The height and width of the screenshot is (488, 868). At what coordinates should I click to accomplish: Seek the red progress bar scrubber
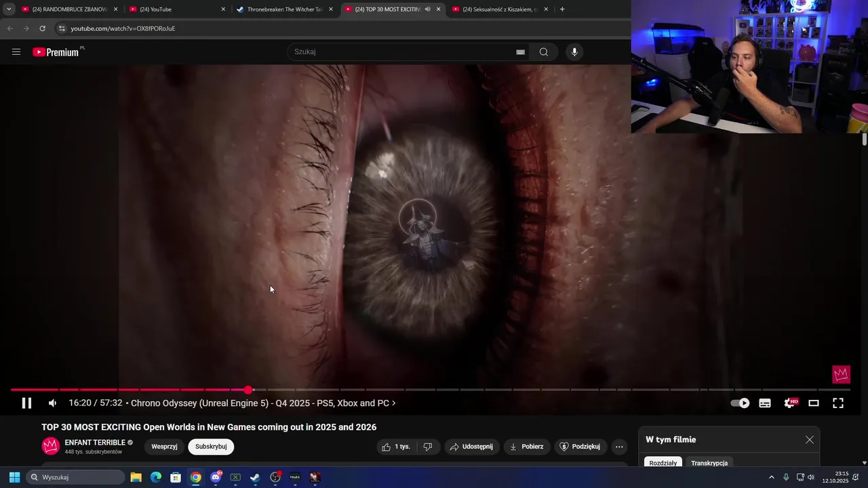248,390
